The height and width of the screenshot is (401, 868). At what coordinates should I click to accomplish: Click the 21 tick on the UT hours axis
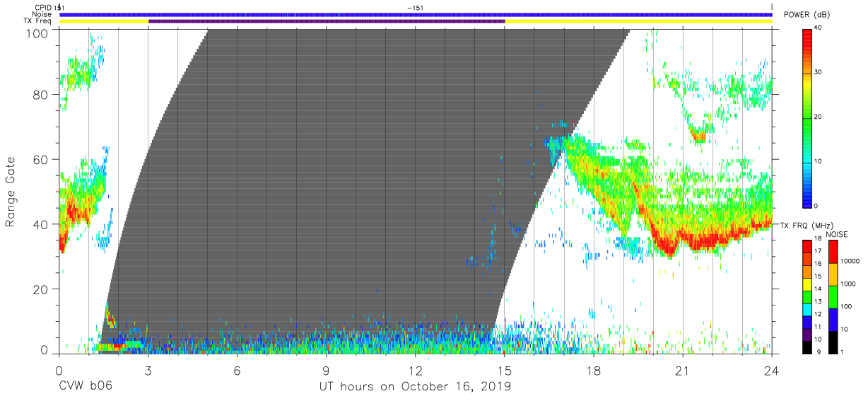(x=683, y=370)
